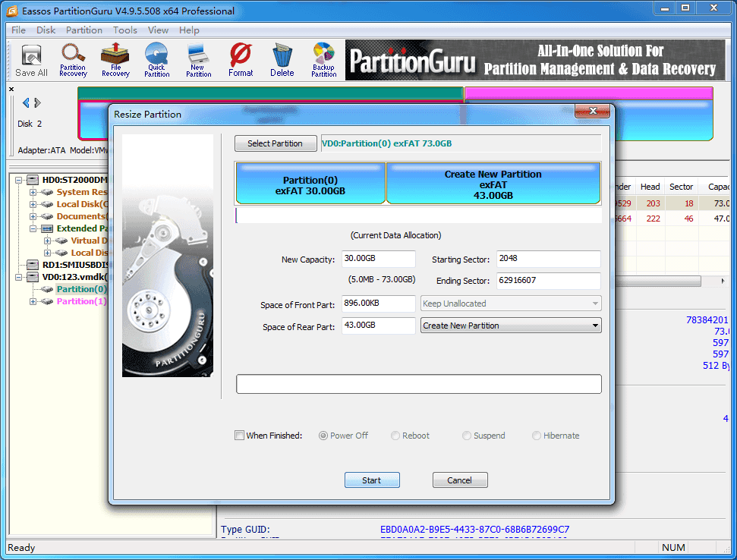
Task: Go to previous disk arrow
Action: pyautogui.click(x=26, y=102)
